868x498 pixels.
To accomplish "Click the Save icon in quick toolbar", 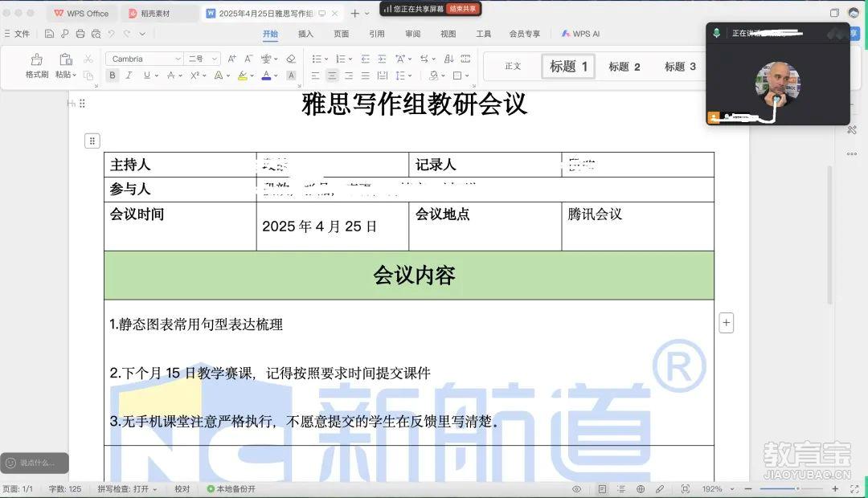I will [49, 34].
